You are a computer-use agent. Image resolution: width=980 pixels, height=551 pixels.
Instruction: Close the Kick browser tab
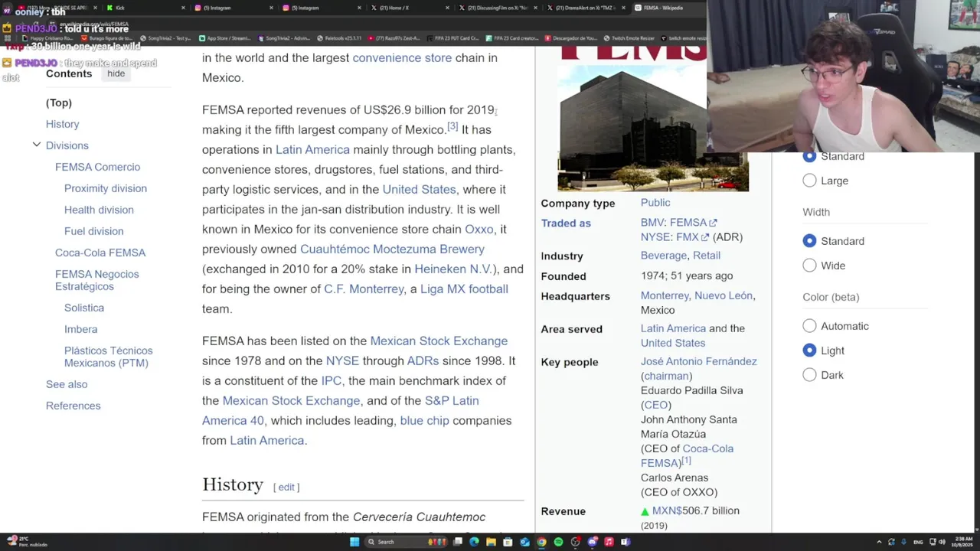[x=183, y=8]
